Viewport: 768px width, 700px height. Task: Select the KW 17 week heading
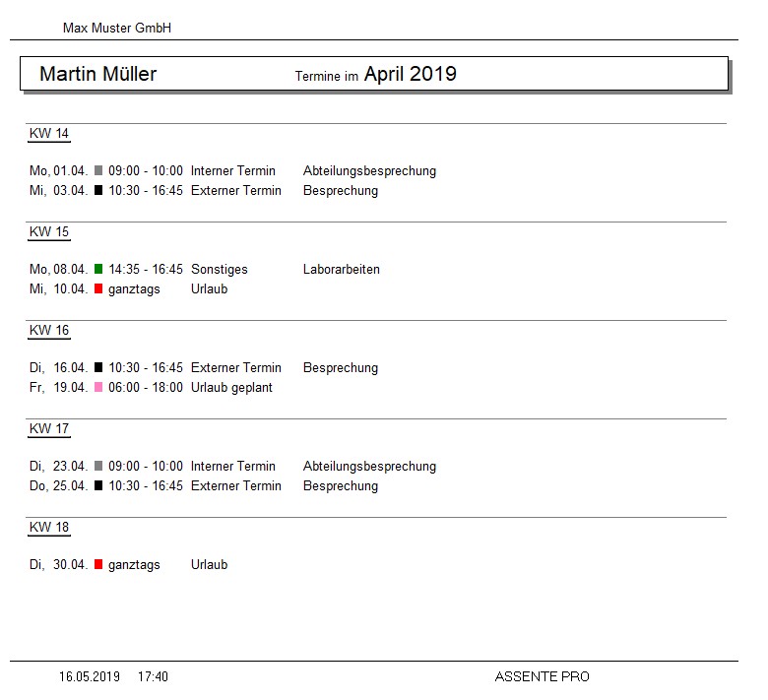coord(49,429)
